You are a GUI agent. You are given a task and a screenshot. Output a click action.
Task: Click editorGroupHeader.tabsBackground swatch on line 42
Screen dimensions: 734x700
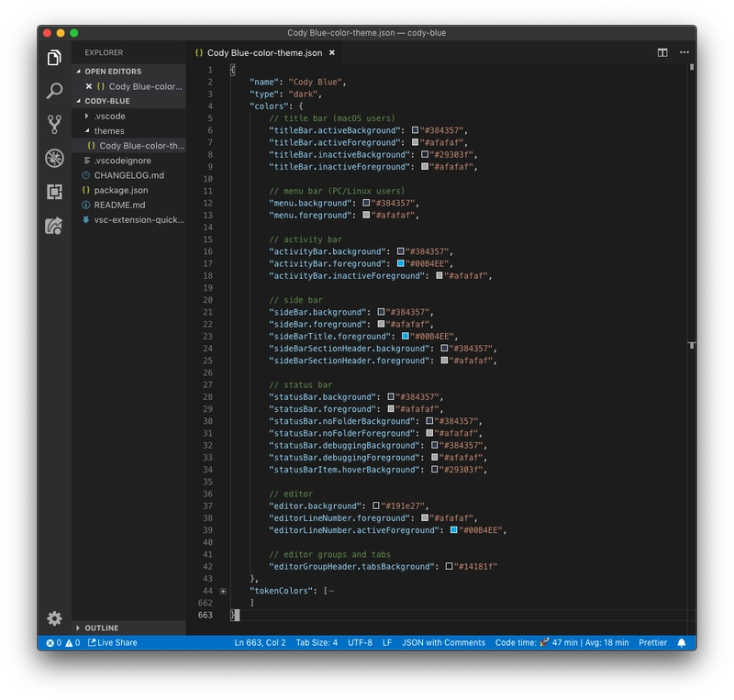[x=449, y=567]
